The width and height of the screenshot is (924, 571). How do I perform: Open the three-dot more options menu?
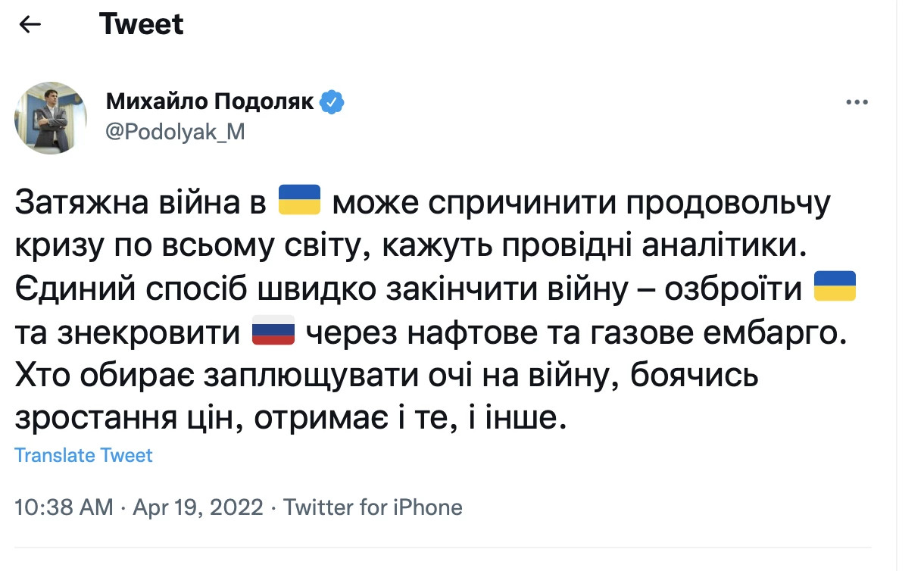tap(857, 101)
